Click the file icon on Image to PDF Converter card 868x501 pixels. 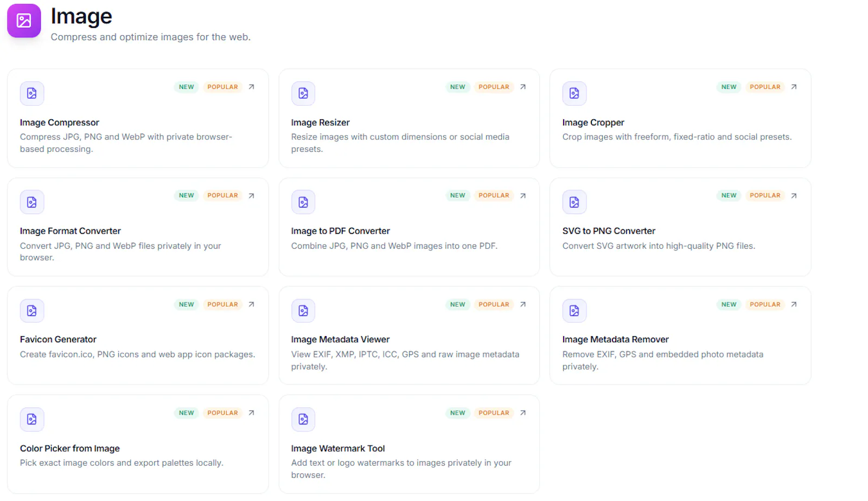coord(303,202)
